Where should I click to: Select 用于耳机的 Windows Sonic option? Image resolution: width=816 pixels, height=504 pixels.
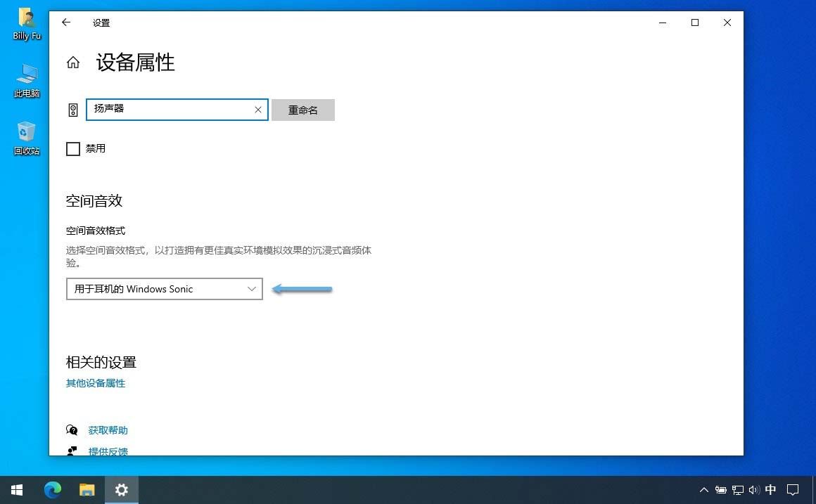[141, 289]
